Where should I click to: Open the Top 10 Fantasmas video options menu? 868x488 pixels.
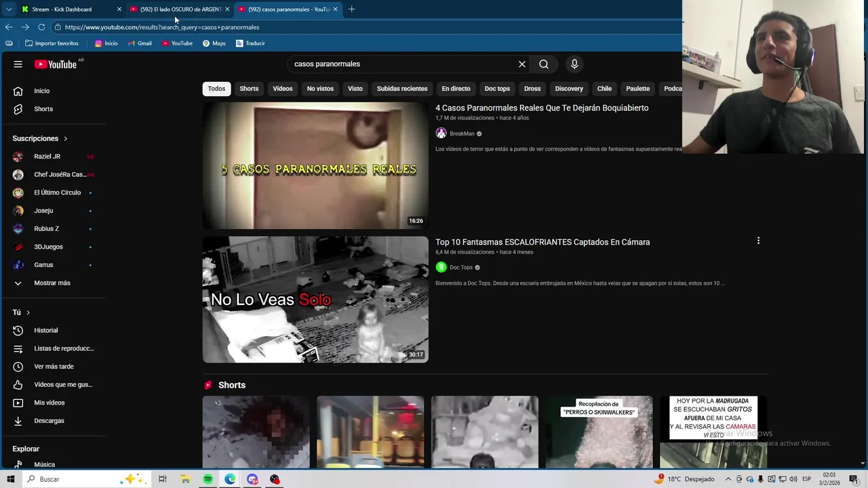tap(758, 241)
